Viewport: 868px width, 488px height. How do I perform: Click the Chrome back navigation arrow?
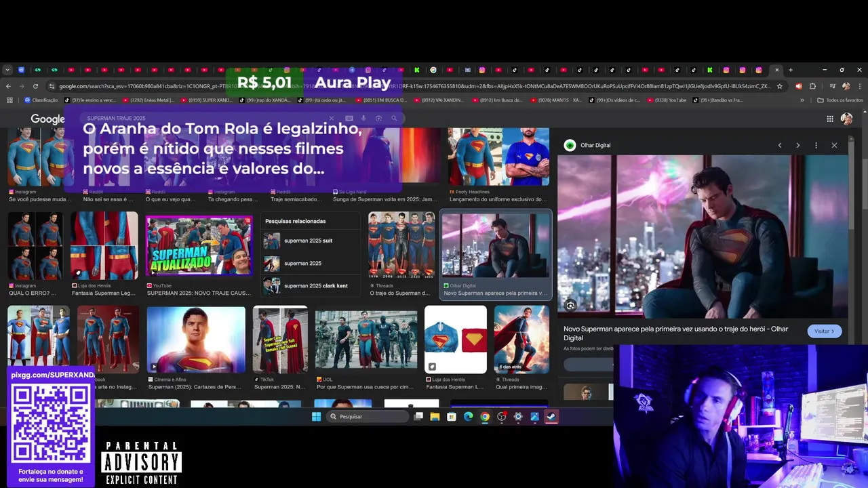pyautogui.click(x=8, y=86)
